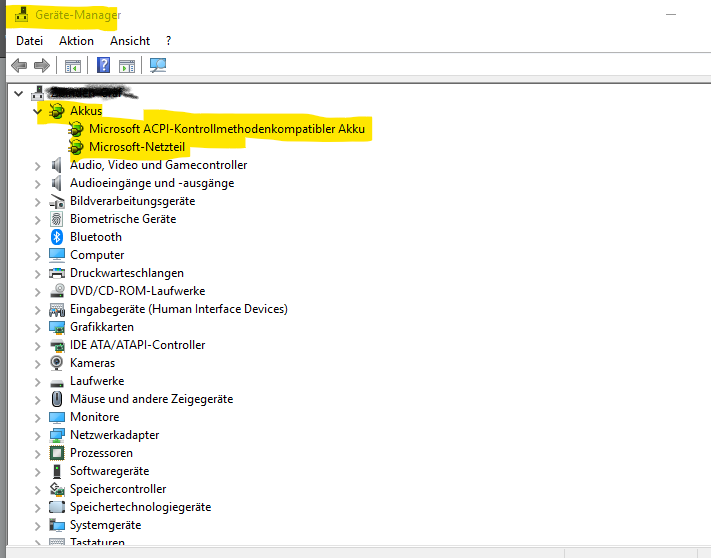This screenshot has width=711, height=558.
Task: Click the Computer monitor icon
Action: point(57,255)
